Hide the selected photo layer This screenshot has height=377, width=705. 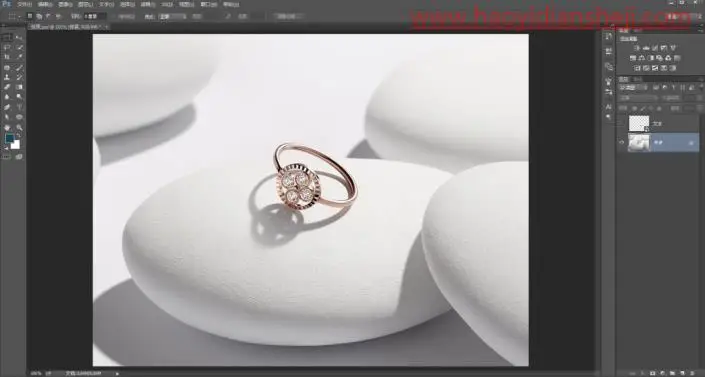click(622, 143)
